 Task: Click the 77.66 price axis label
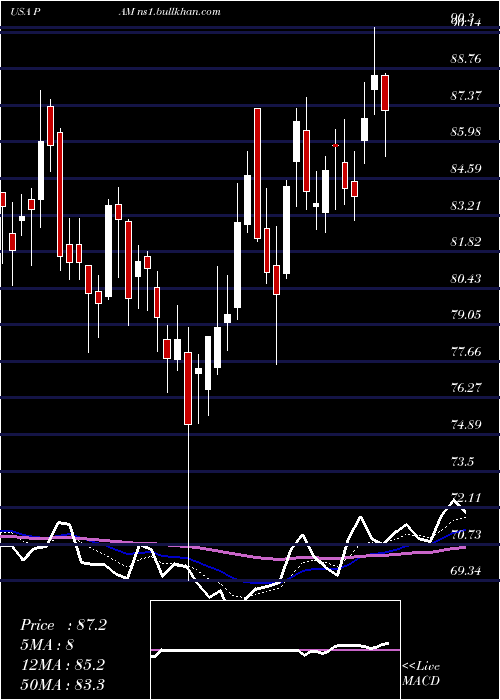coord(467,352)
